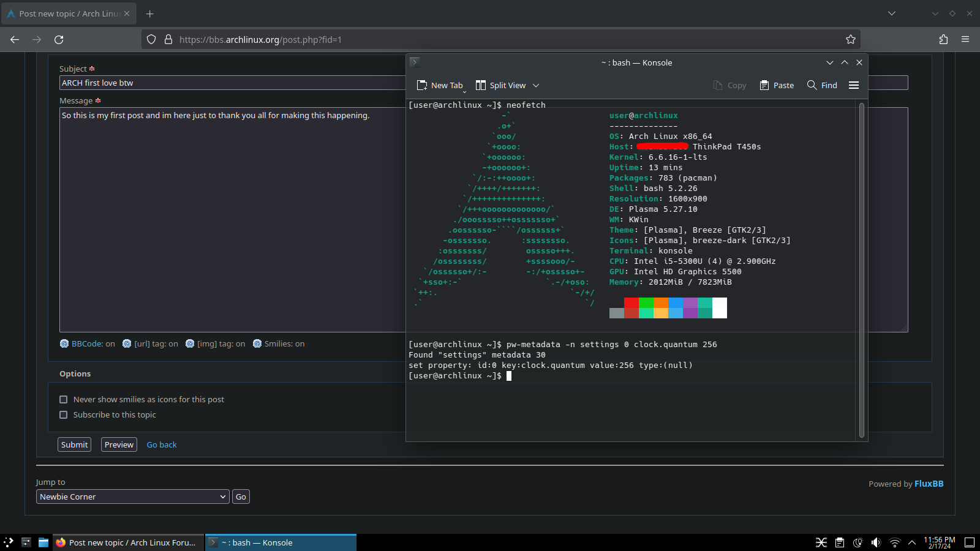The width and height of the screenshot is (980, 551).
Task: Click the bright red neofetch color block
Action: point(631,302)
